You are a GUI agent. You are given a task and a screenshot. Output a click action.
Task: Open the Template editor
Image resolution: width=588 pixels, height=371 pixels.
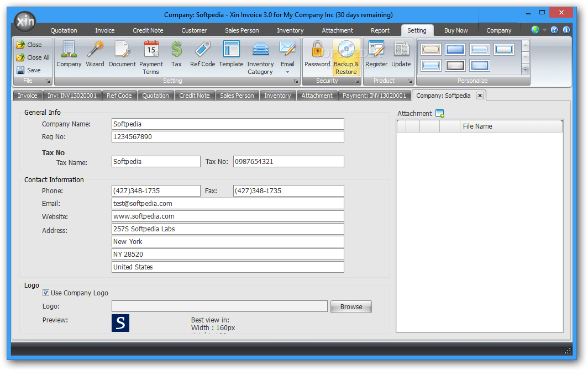tap(231, 54)
